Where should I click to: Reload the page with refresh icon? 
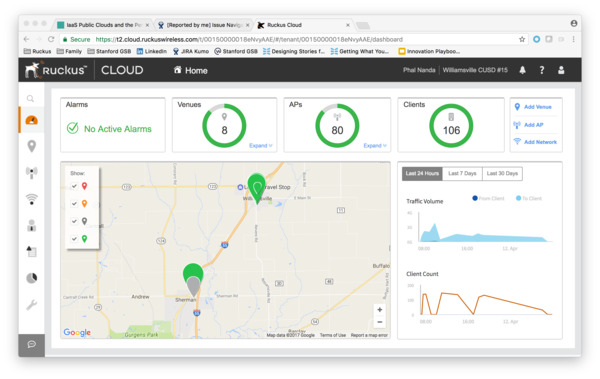(x=51, y=39)
